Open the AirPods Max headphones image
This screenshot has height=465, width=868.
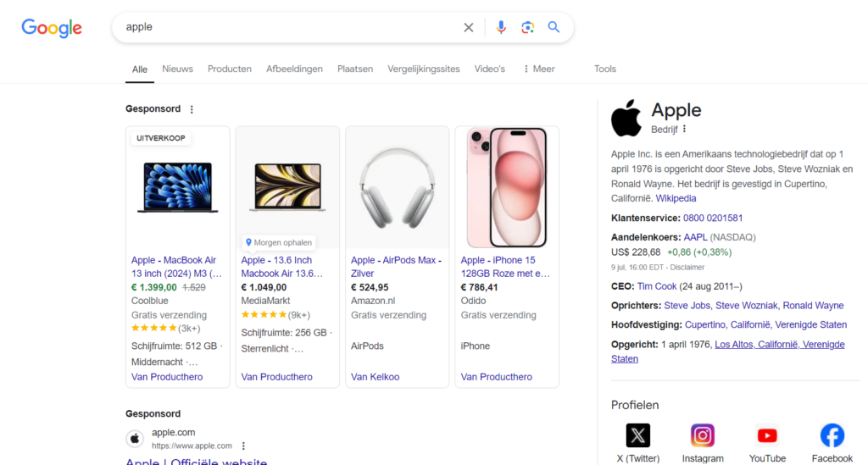pyautogui.click(x=397, y=187)
